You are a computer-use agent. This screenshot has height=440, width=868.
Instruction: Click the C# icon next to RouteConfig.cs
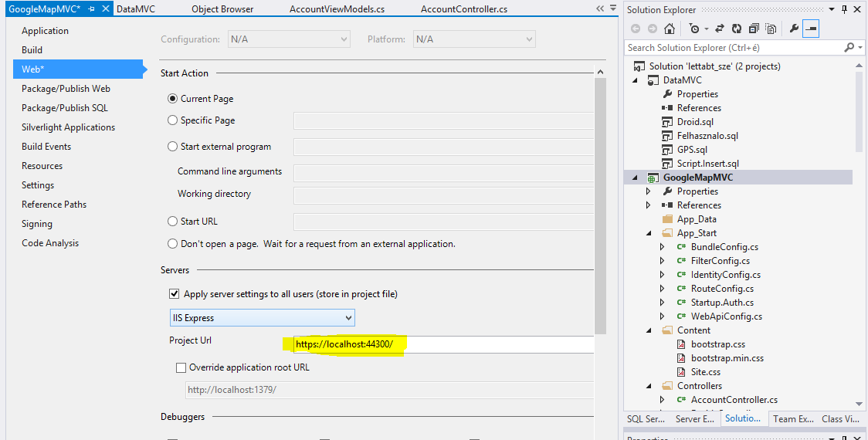(x=681, y=289)
